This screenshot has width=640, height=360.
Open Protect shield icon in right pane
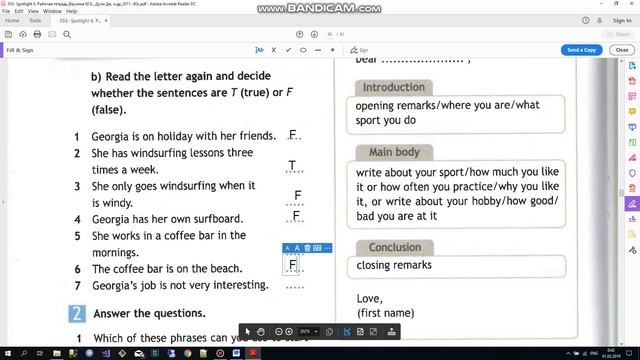[x=632, y=173]
